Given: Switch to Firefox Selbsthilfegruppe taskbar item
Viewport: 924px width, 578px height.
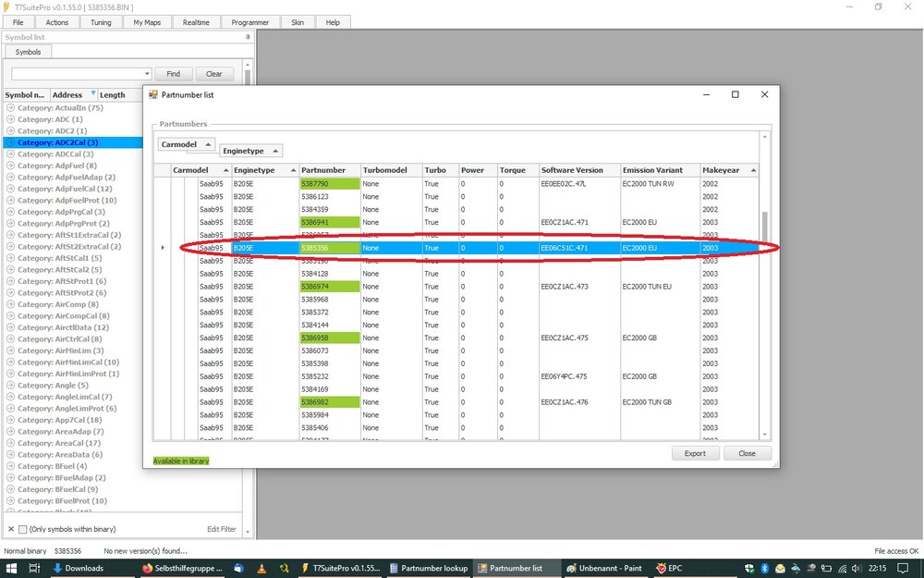Looking at the screenshot, I should 183,568.
